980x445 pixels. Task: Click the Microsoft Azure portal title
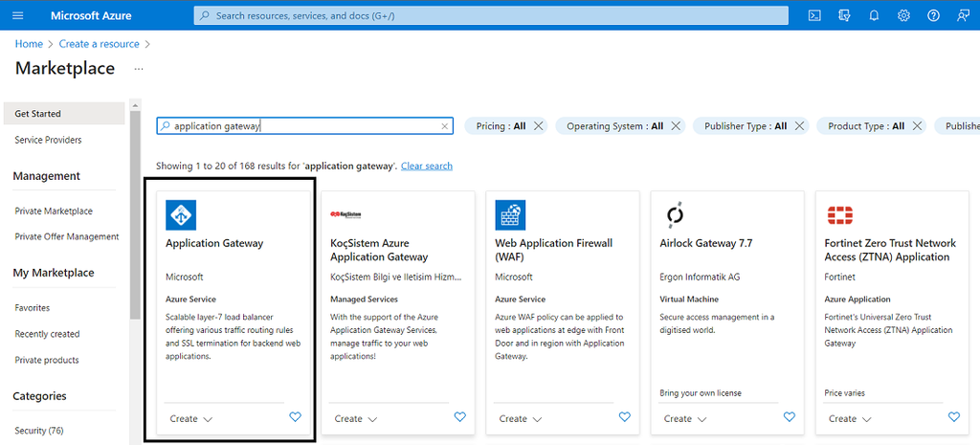(x=91, y=15)
